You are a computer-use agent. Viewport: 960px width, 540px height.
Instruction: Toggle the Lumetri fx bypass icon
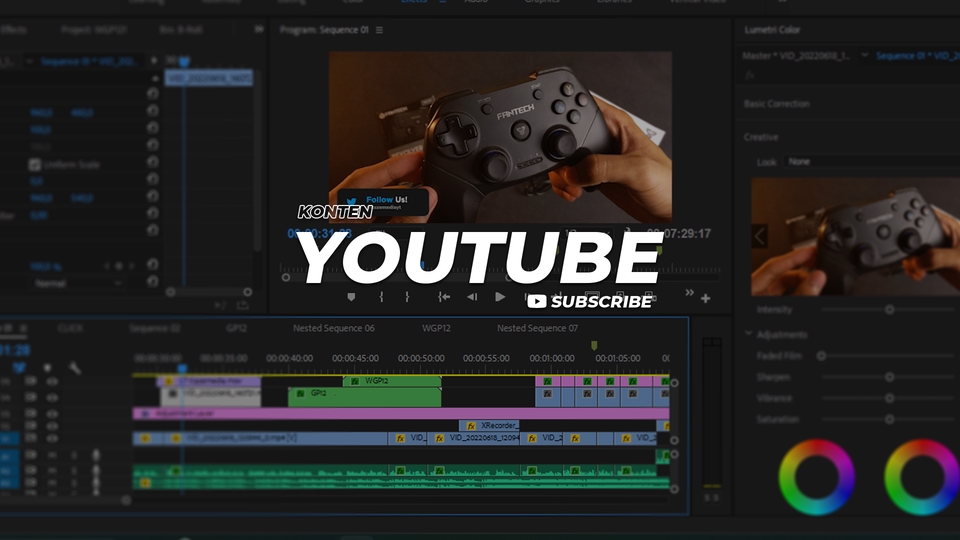(750, 75)
